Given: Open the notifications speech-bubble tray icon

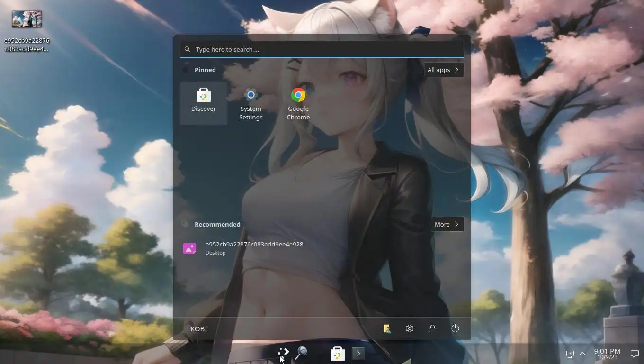Looking at the screenshot, I should pyautogui.click(x=635, y=354).
